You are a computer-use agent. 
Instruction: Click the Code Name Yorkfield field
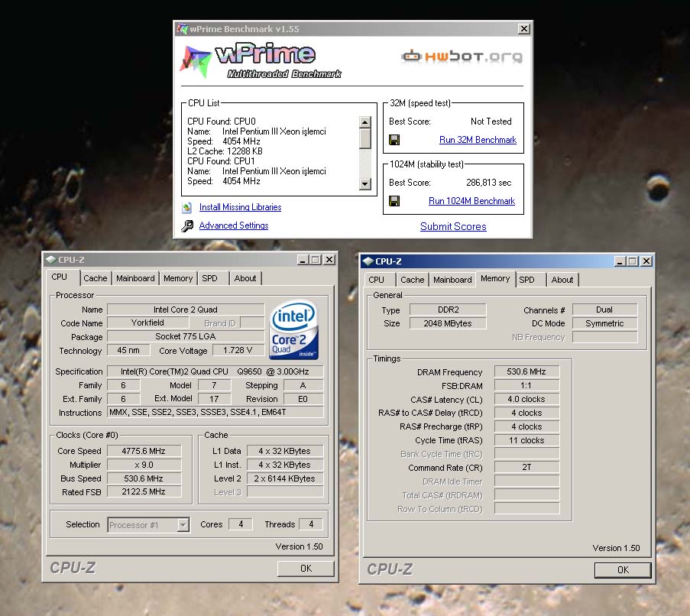pyautogui.click(x=148, y=323)
